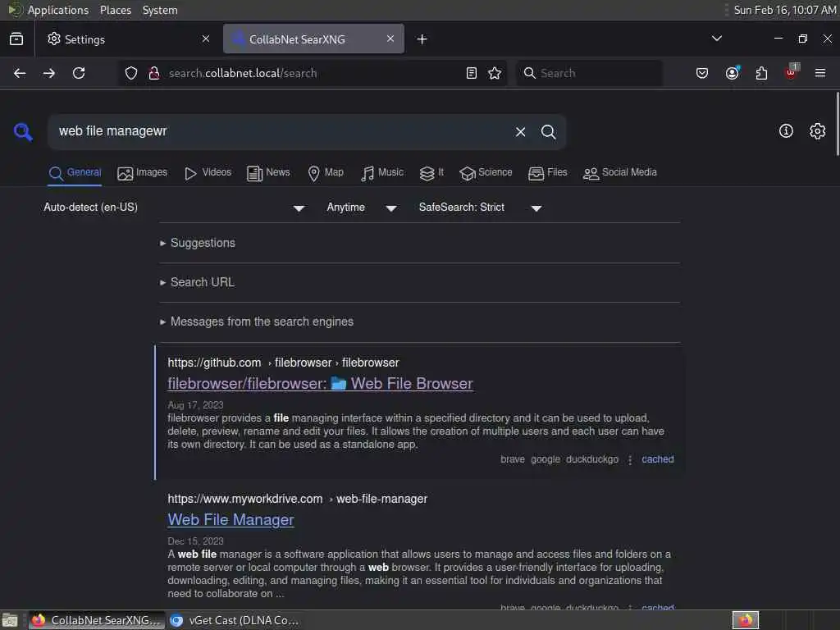
Task: Click the page vertical scrollbar
Action: point(837,125)
